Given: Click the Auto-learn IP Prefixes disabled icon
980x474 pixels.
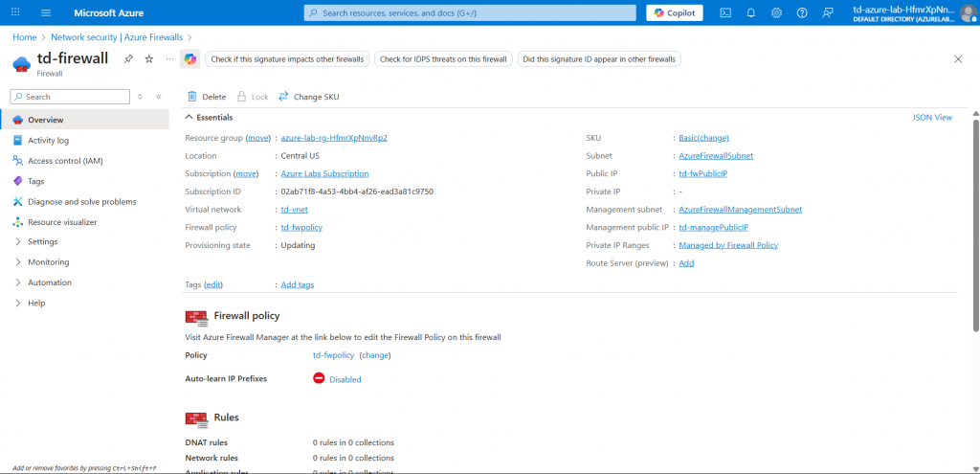Looking at the screenshot, I should click(x=319, y=377).
